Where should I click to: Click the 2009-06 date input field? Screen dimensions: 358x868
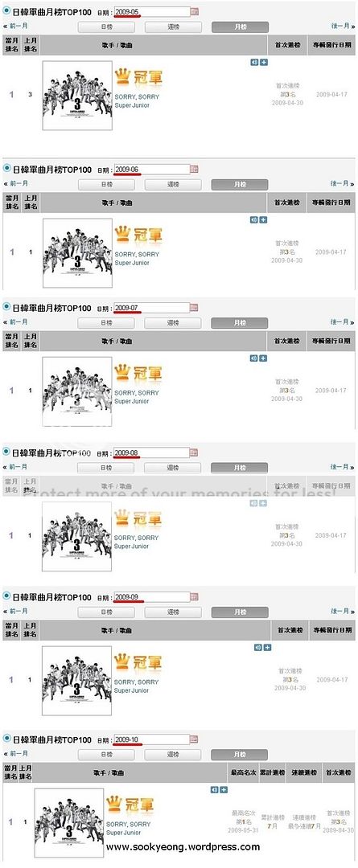coord(151,169)
